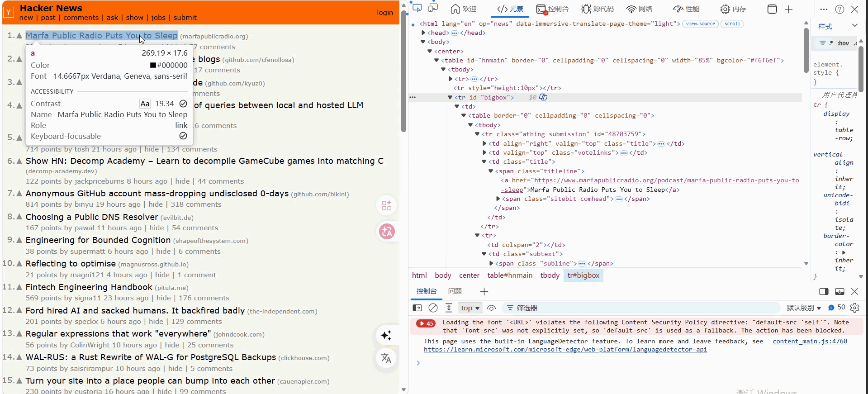Open content_main.js:4760 source link
The width and height of the screenshot is (868, 394).
810,341
